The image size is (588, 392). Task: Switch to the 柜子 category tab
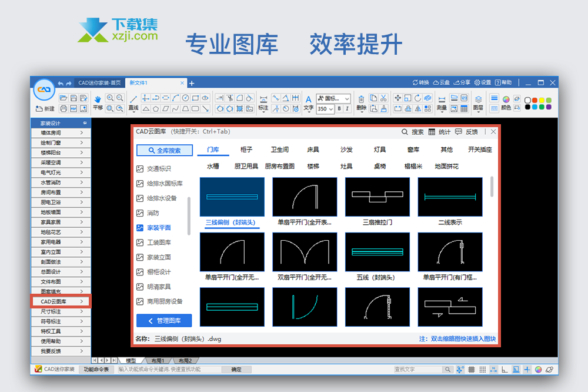(246, 150)
